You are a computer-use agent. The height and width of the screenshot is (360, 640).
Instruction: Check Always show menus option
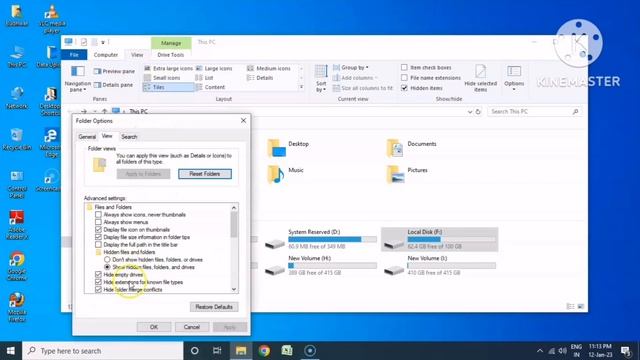click(x=98, y=222)
